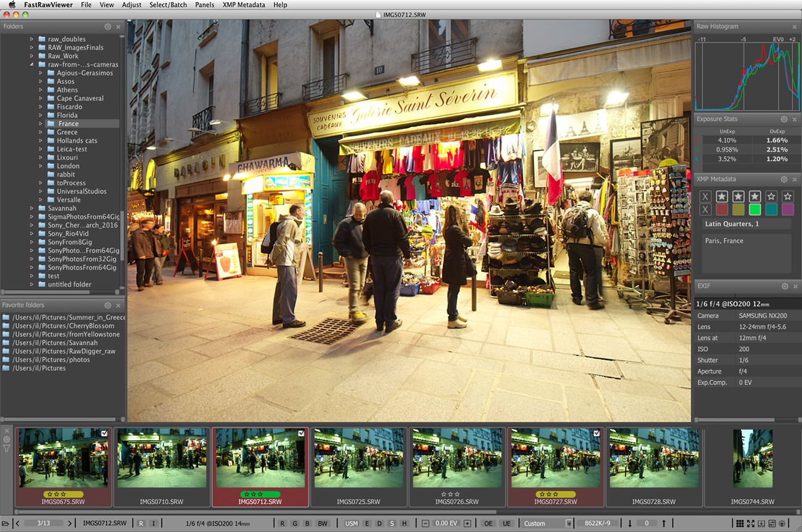Viewport: 802px width, 532px height.
Task: Open EXIF panel gear settings
Action: (785, 286)
